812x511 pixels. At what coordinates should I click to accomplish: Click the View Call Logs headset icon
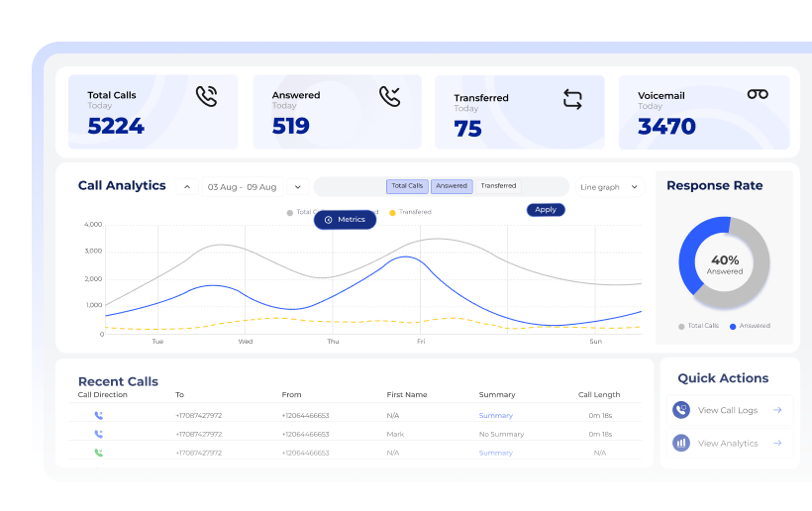pyautogui.click(x=681, y=410)
